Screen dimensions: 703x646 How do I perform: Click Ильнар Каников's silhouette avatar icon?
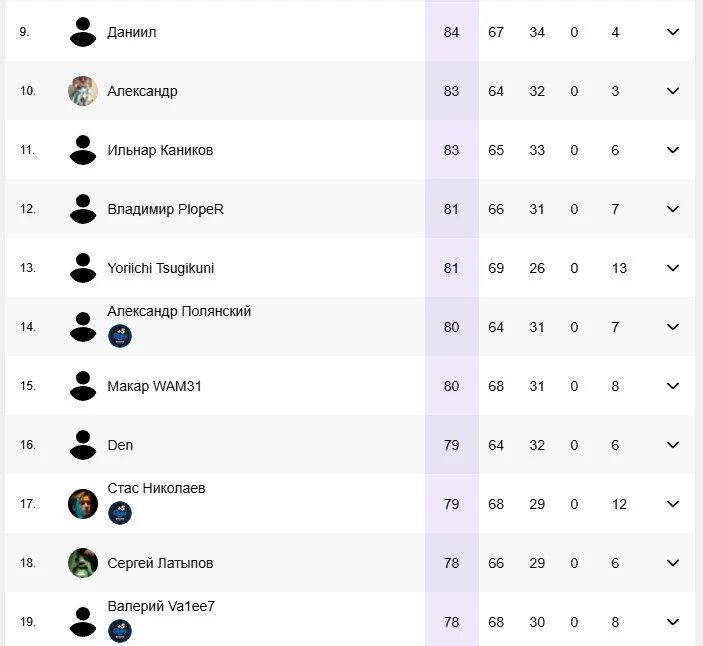pyautogui.click(x=83, y=150)
